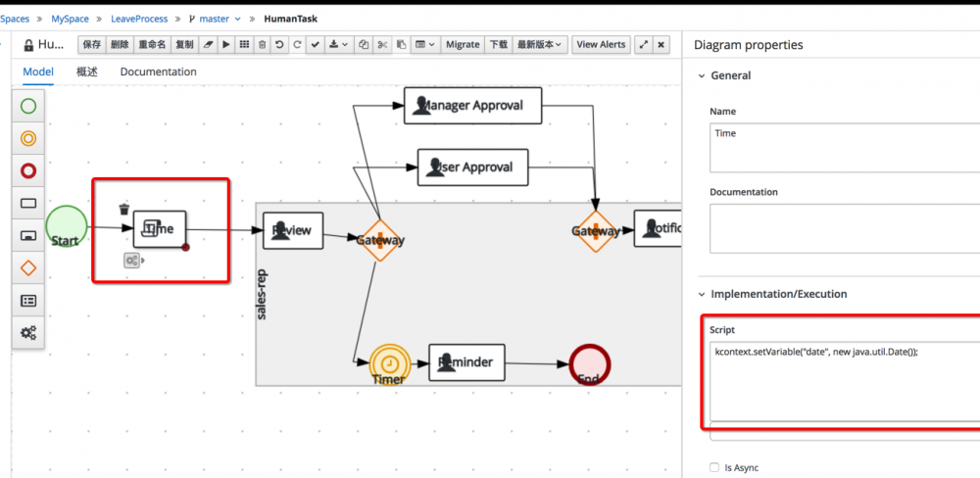
Task: Click the Copy selection toolbar icon
Action: (x=364, y=45)
